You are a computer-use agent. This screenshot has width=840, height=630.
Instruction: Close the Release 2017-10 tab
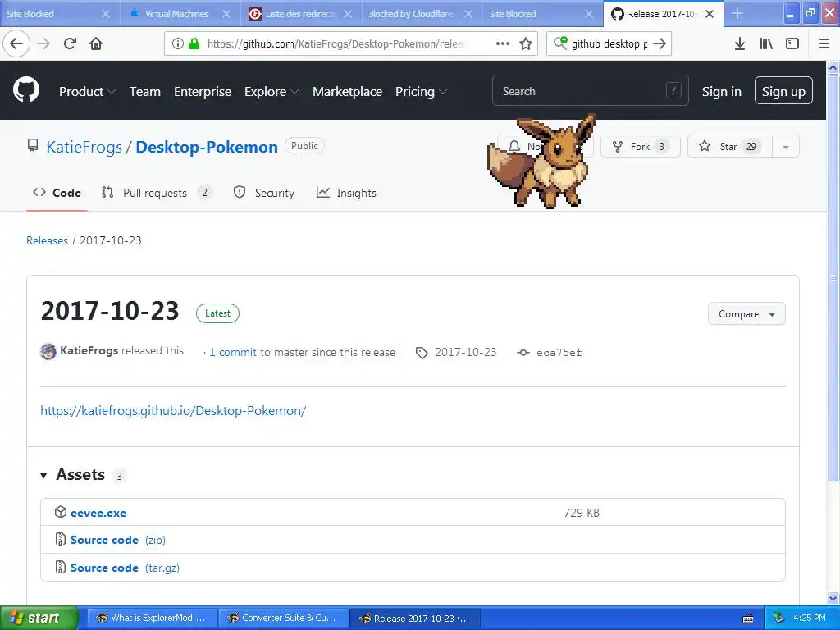tap(710, 14)
